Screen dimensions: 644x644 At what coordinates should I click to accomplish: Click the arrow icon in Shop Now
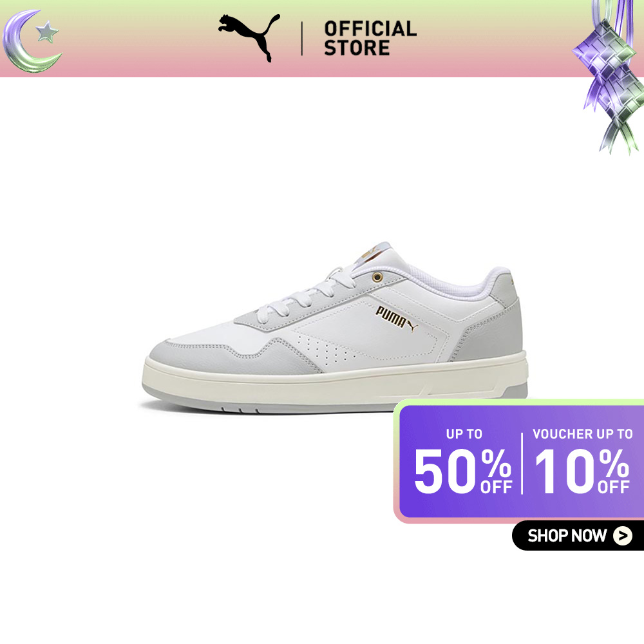[623, 536]
